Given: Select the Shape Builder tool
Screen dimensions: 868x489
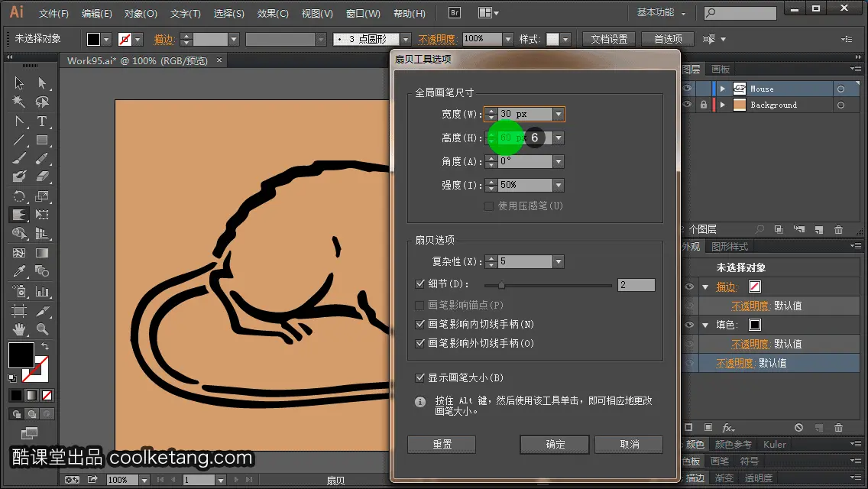Looking at the screenshot, I should (x=19, y=234).
